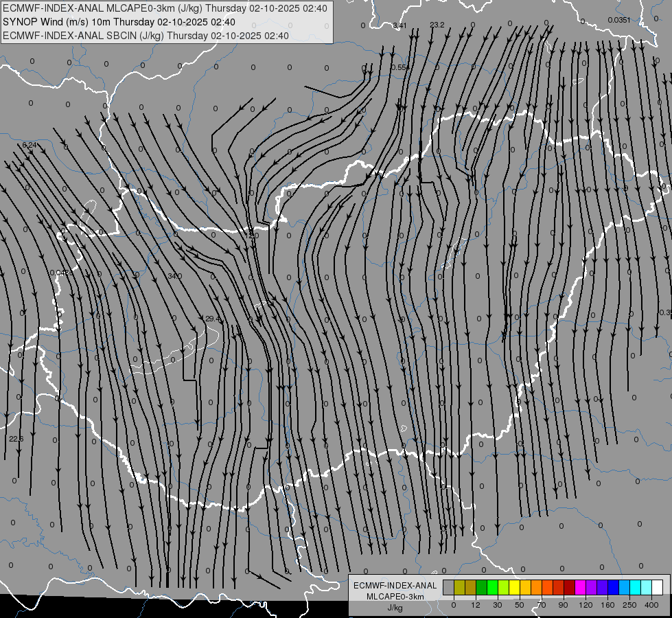
Task: Click the legend tick label 160
Action: coord(607,605)
